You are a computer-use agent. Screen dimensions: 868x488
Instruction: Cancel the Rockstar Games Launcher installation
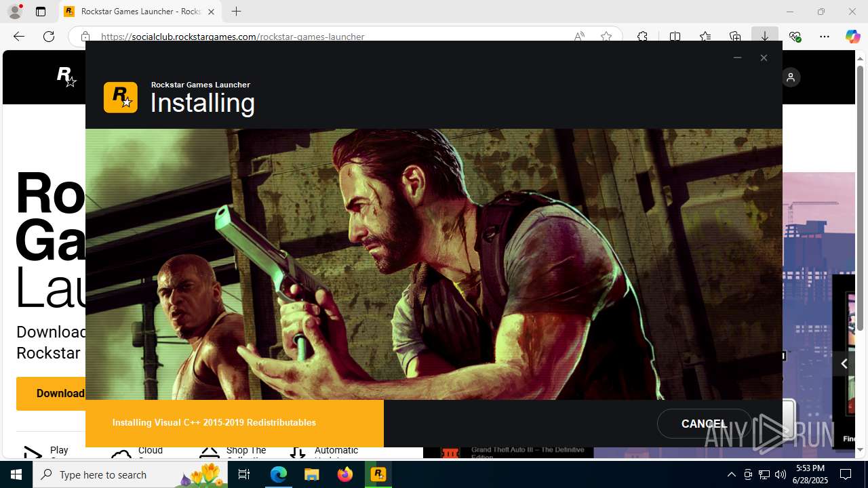pyautogui.click(x=704, y=424)
